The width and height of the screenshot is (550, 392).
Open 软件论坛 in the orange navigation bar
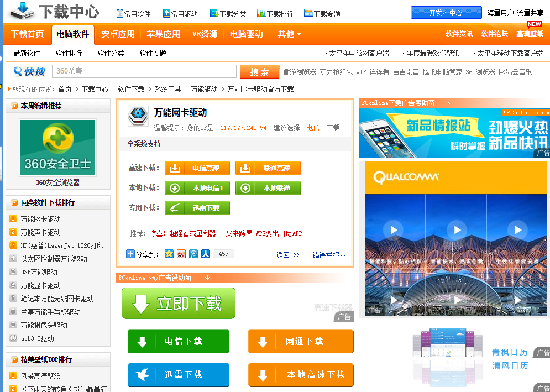click(495, 34)
